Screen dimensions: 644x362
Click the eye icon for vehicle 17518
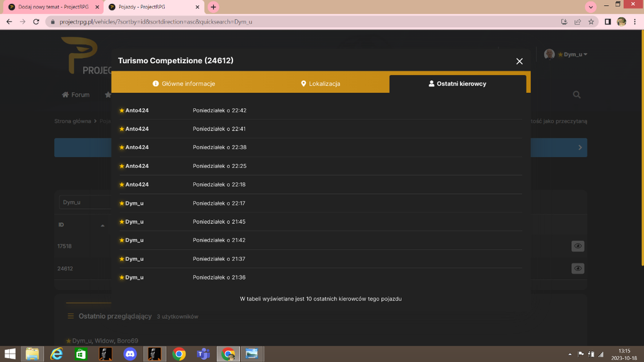(x=578, y=246)
